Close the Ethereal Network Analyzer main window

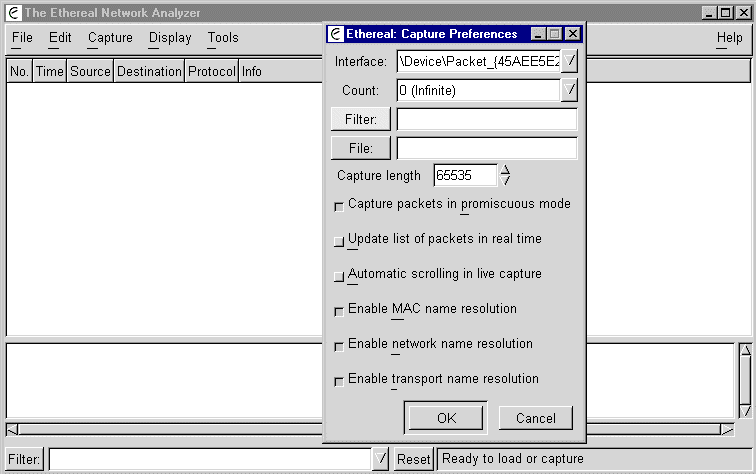coord(743,13)
